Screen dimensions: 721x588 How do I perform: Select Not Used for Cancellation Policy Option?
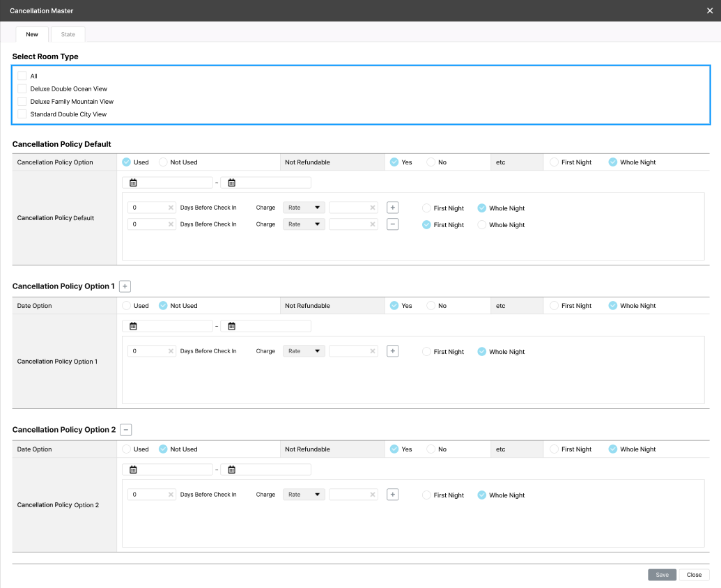163,162
